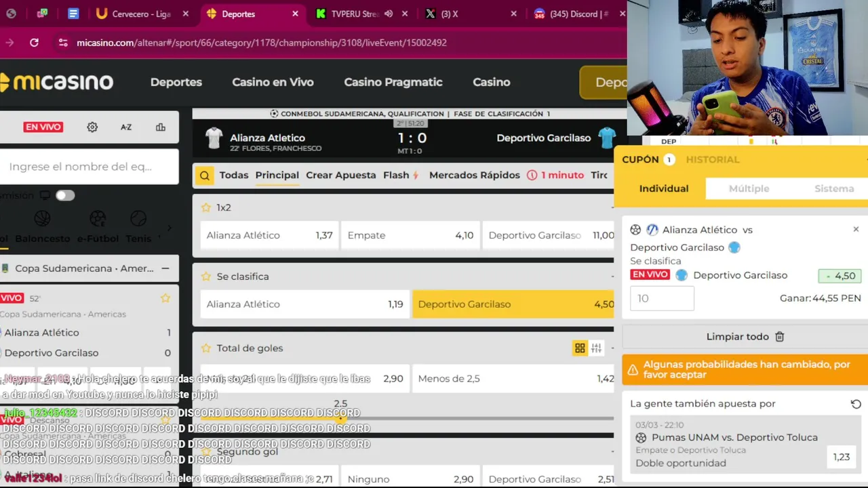Click the market search magnifier icon
Viewport: 868px width, 488px height.
pyautogui.click(x=204, y=176)
